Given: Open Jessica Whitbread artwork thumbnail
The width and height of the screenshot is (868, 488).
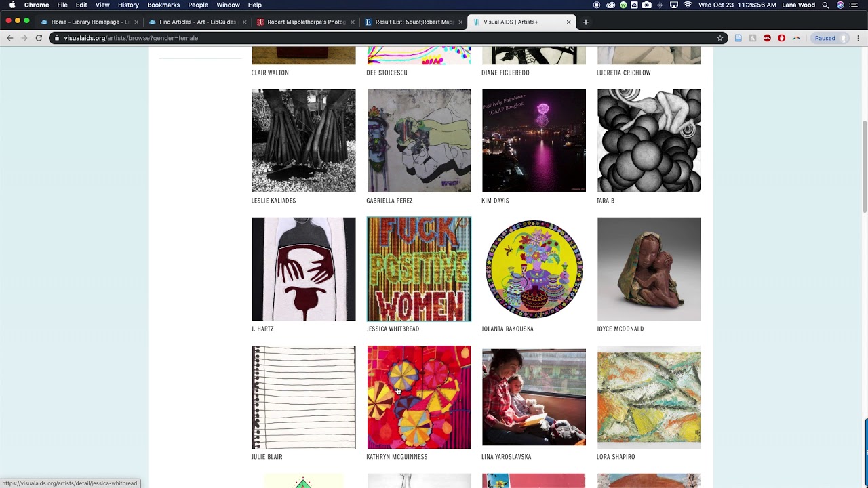Looking at the screenshot, I should click(419, 269).
